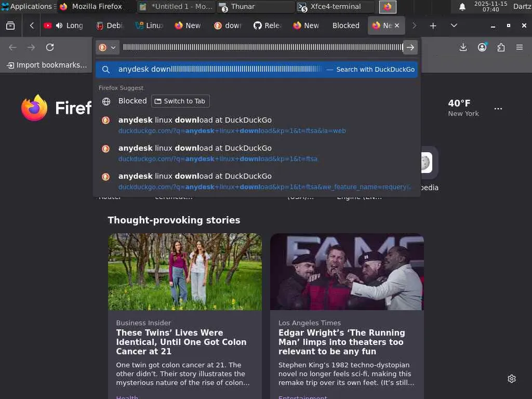Switch to the Thunar taskbar window

pos(256,6)
